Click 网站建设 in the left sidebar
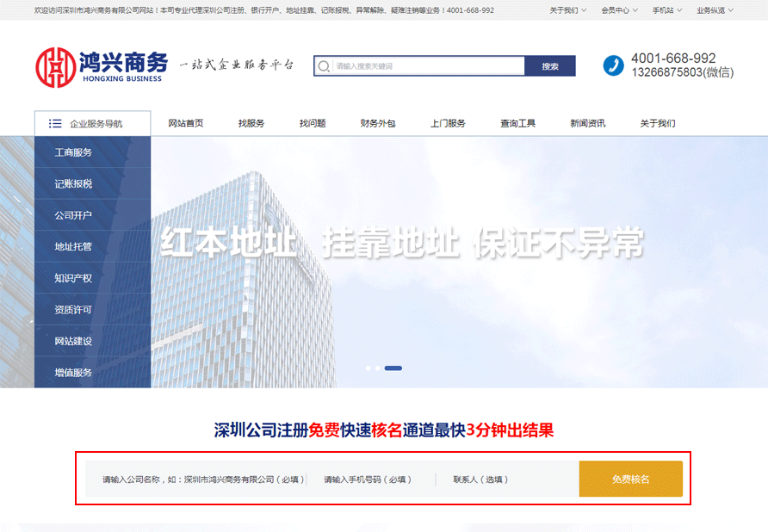 pyautogui.click(x=73, y=341)
